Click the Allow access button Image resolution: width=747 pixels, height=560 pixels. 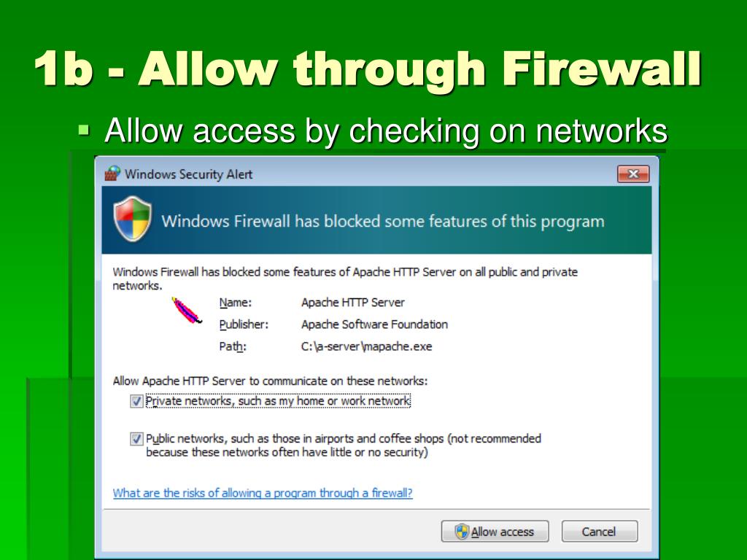(495, 532)
